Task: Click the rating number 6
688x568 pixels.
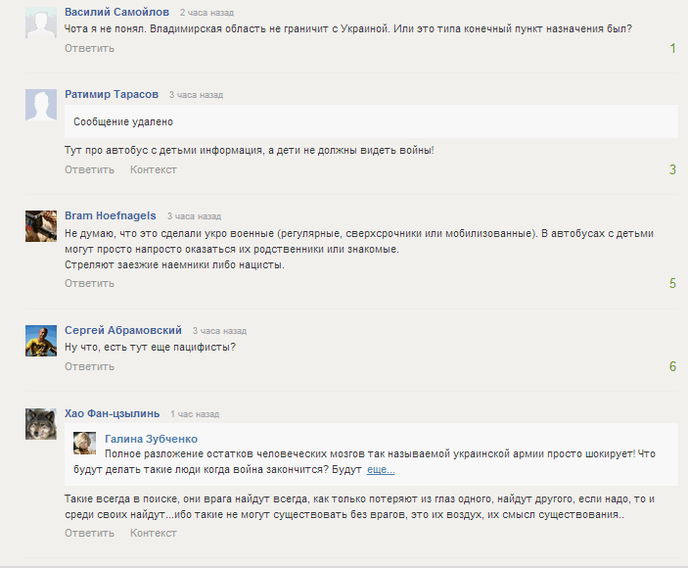Action: point(673,366)
